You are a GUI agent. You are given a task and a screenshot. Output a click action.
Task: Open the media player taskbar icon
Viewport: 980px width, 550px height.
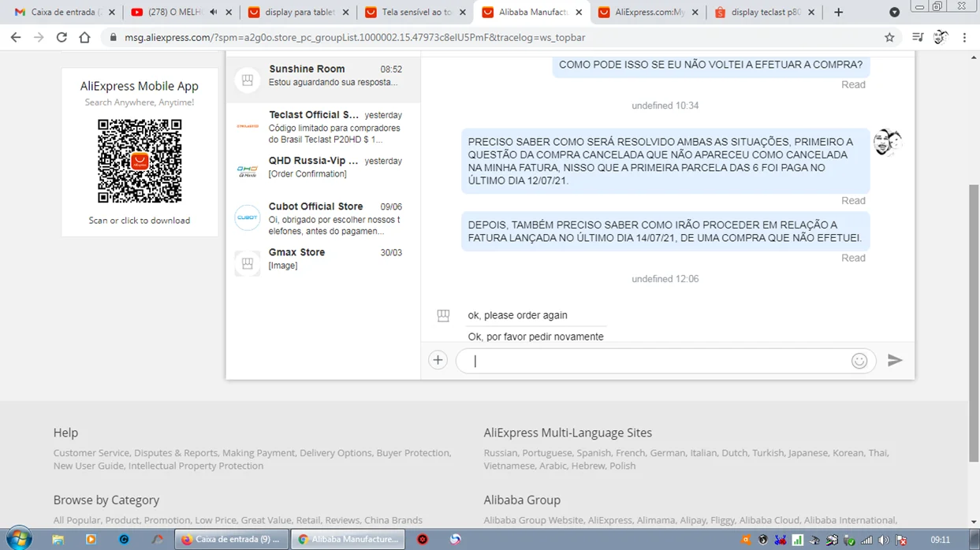(x=91, y=540)
